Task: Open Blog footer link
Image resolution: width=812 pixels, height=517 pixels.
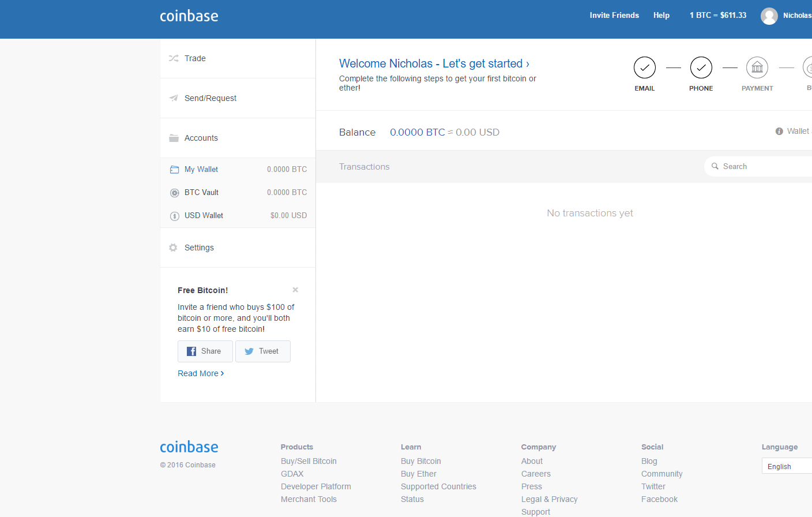Action: coord(649,461)
